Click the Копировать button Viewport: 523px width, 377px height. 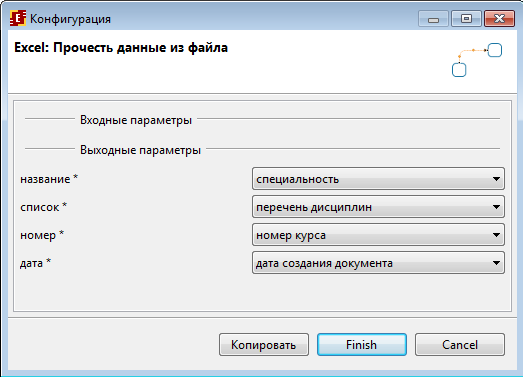pyautogui.click(x=264, y=345)
